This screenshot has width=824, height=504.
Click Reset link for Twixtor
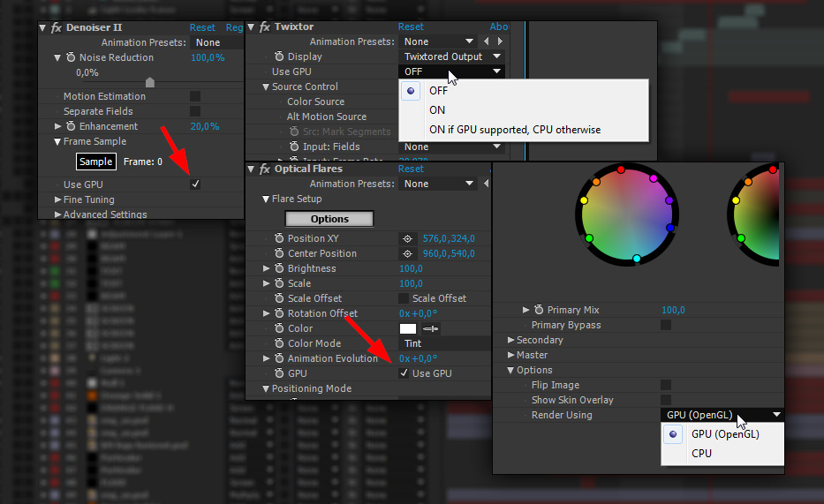411,26
